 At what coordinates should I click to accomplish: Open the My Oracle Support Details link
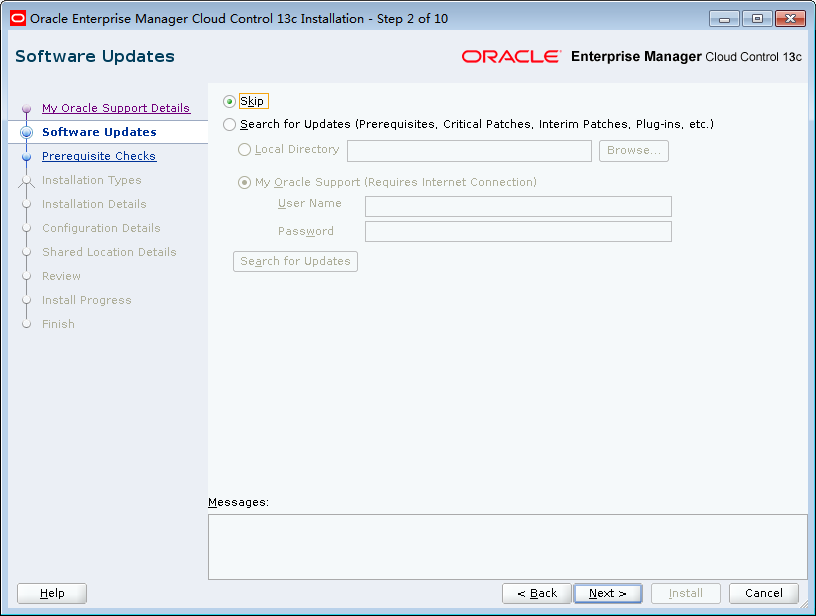[x=116, y=108]
